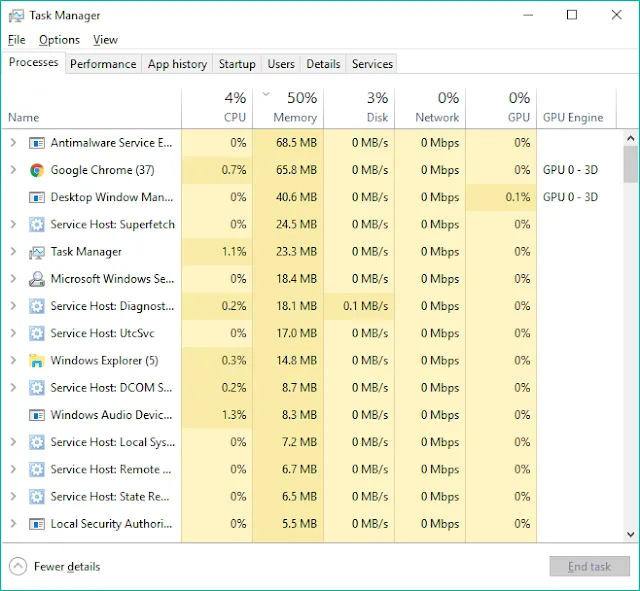Expand the Service Host: Local System row

pos(13,442)
